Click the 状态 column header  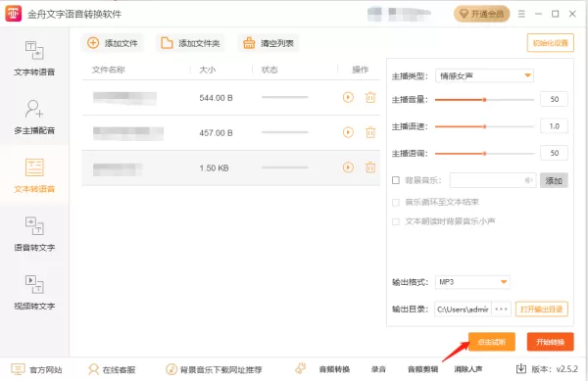269,70
